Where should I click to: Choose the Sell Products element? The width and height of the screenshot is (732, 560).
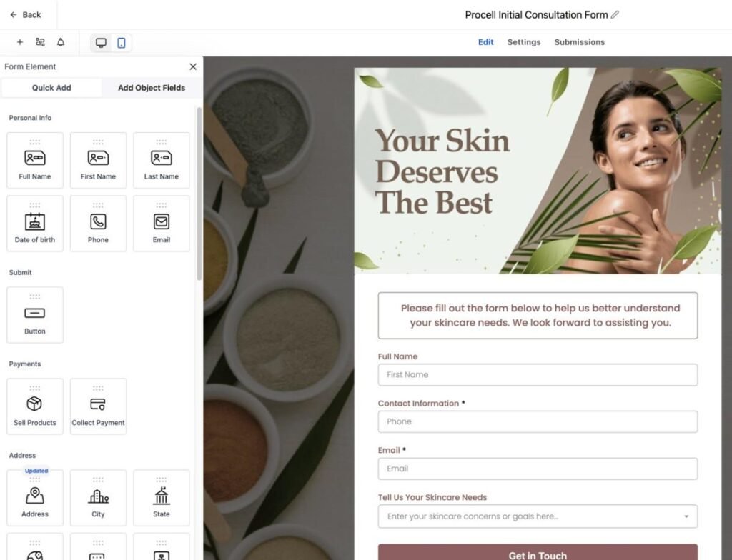click(35, 406)
